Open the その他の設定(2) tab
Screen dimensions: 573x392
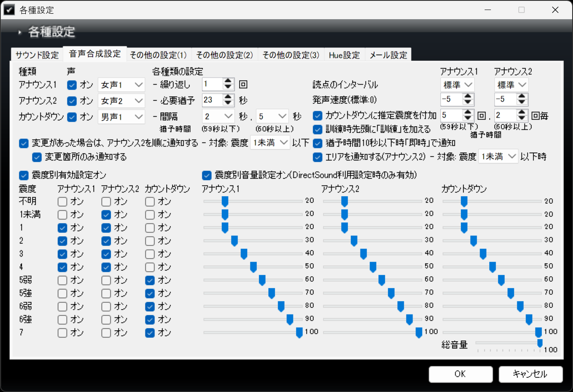225,55
